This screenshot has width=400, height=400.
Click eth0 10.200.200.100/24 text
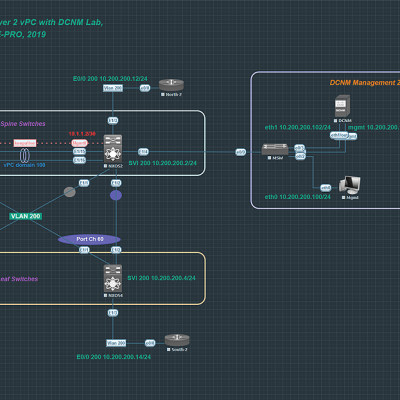(x=298, y=197)
